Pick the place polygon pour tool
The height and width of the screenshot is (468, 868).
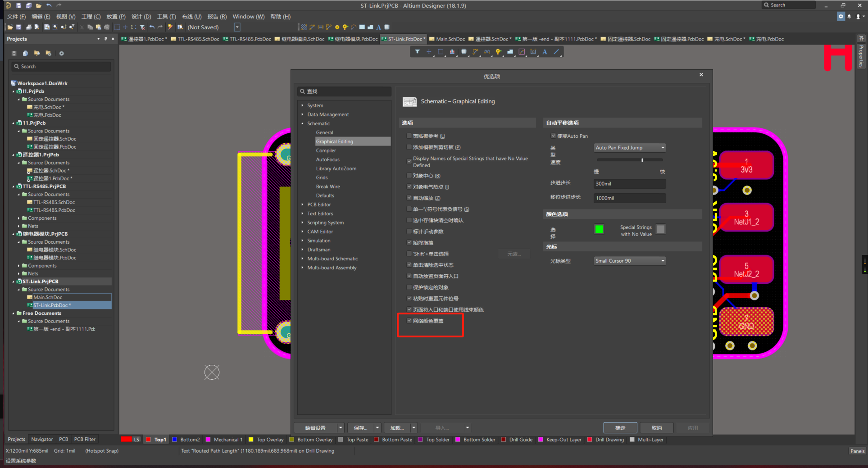pos(510,52)
